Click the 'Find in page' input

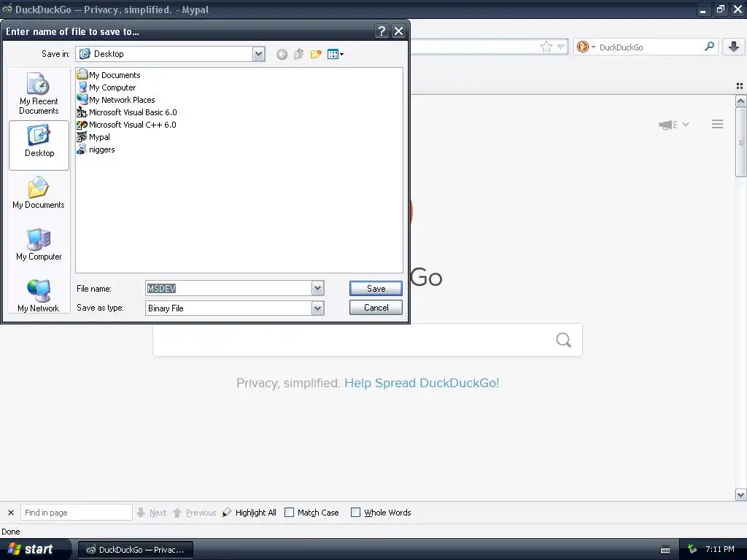[76, 513]
